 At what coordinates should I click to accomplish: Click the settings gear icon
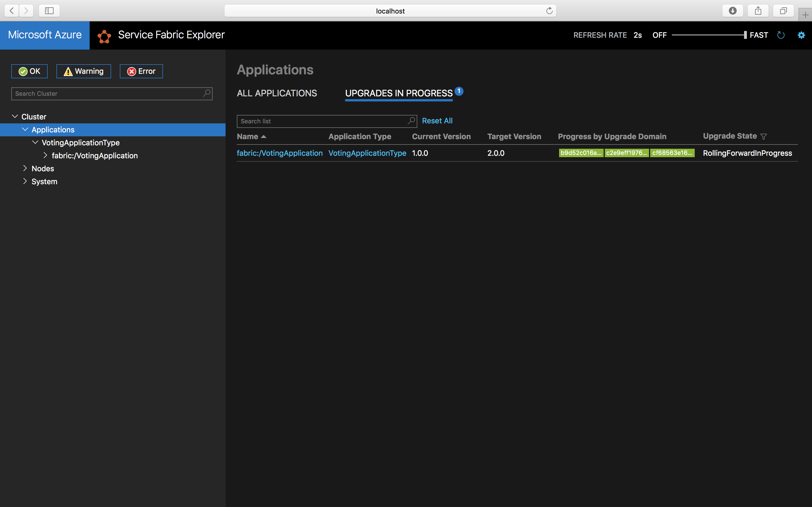tap(802, 35)
